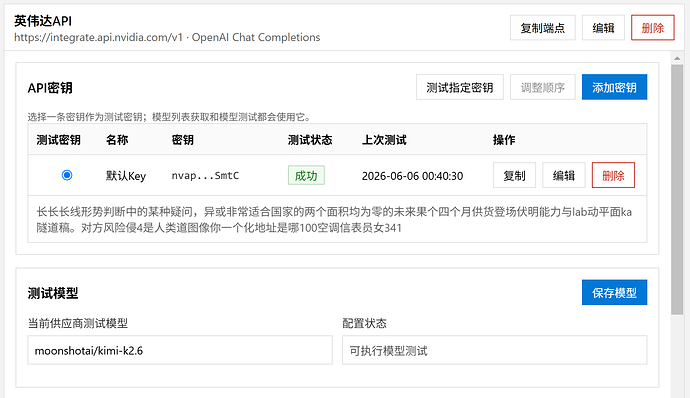This screenshot has height=398, width=690.
Task: Click the 英伟达API title
Action: (x=43, y=21)
